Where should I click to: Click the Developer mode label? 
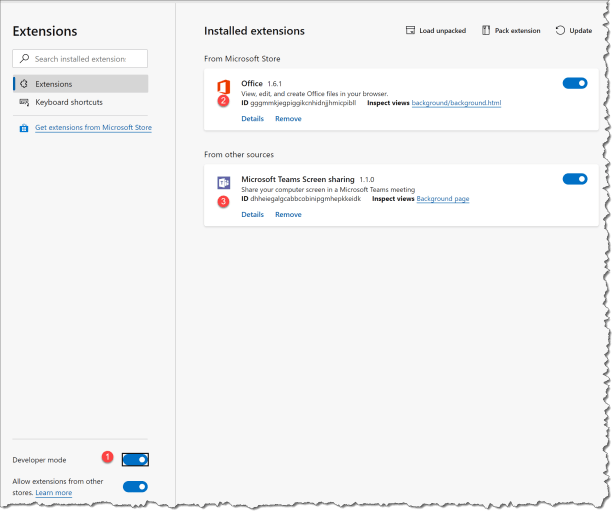click(x=39, y=460)
